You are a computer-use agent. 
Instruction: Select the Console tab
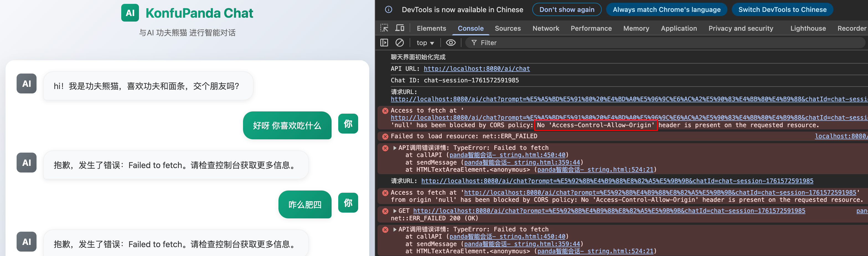470,28
